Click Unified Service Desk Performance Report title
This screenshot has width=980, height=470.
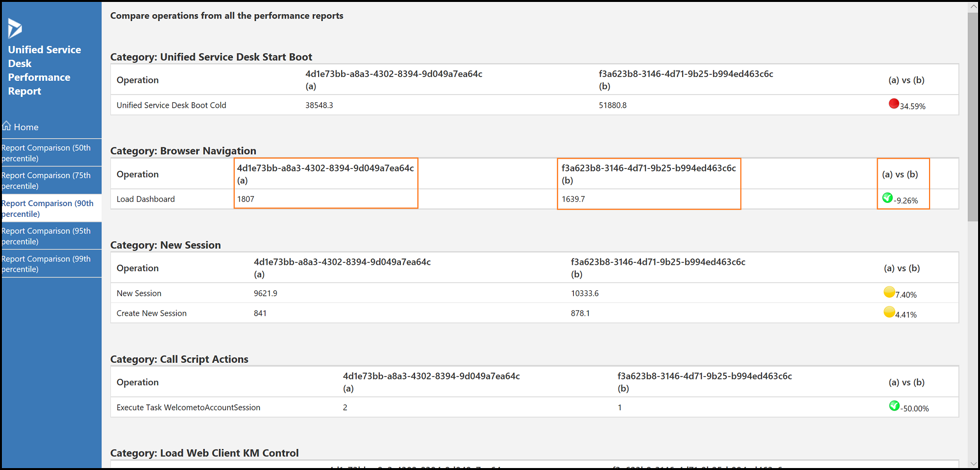45,70
